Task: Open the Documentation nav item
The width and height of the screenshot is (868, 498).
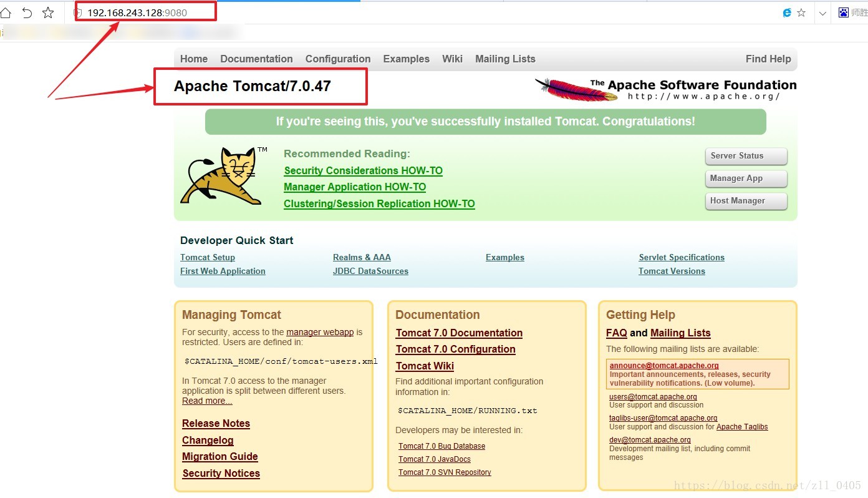Action: tap(256, 59)
